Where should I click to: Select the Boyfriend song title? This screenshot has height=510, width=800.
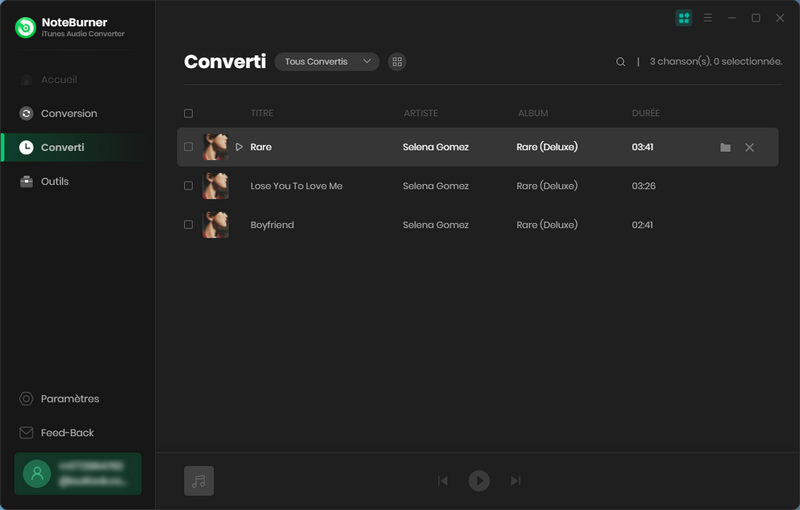pyautogui.click(x=272, y=225)
